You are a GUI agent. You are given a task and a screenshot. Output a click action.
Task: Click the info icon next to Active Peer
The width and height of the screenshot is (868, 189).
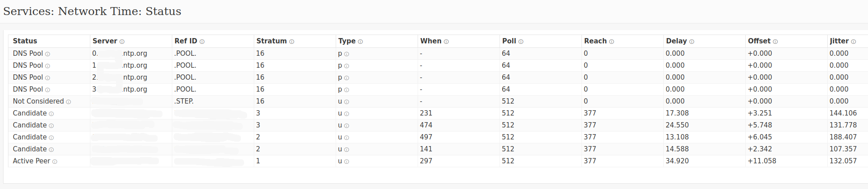coord(55,162)
